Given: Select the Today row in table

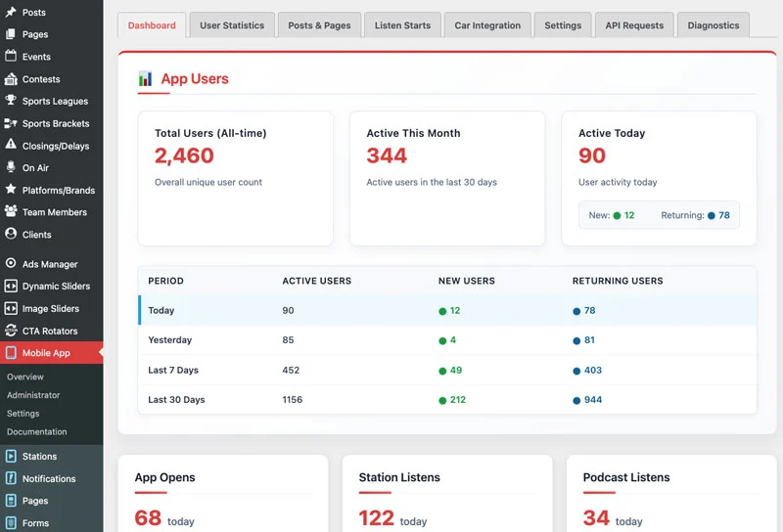Looking at the screenshot, I should (x=447, y=310).
